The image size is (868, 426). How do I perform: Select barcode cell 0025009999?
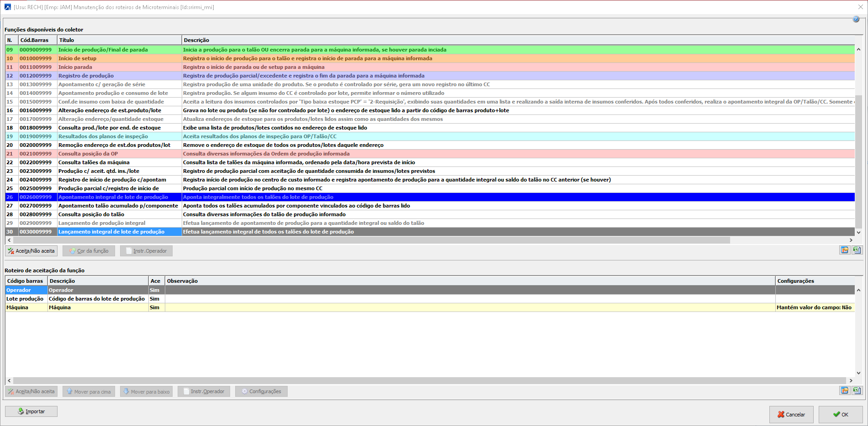coord(37,188)
